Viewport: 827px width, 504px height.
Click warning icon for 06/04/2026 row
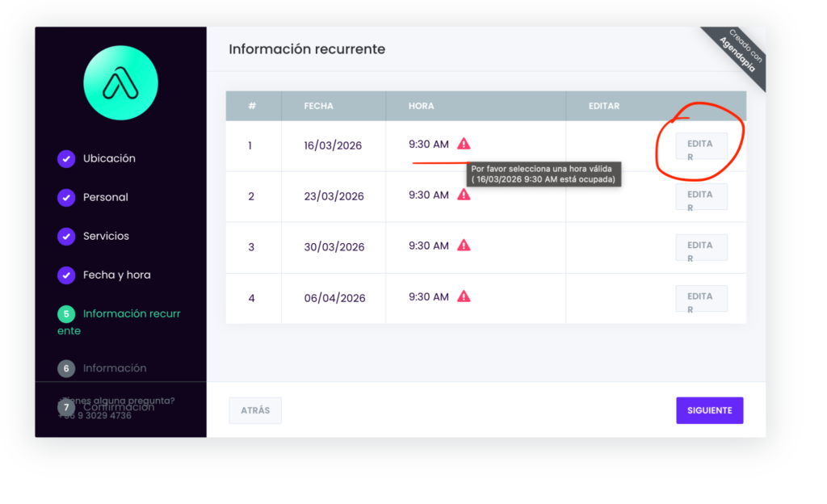click(464, 296)
